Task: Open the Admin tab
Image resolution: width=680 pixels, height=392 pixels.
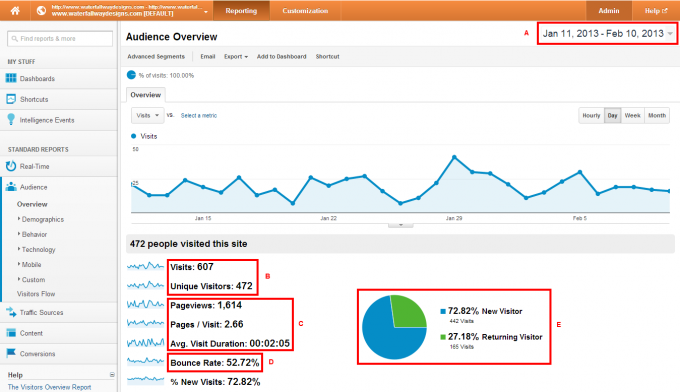Action: tap(608, 11)
